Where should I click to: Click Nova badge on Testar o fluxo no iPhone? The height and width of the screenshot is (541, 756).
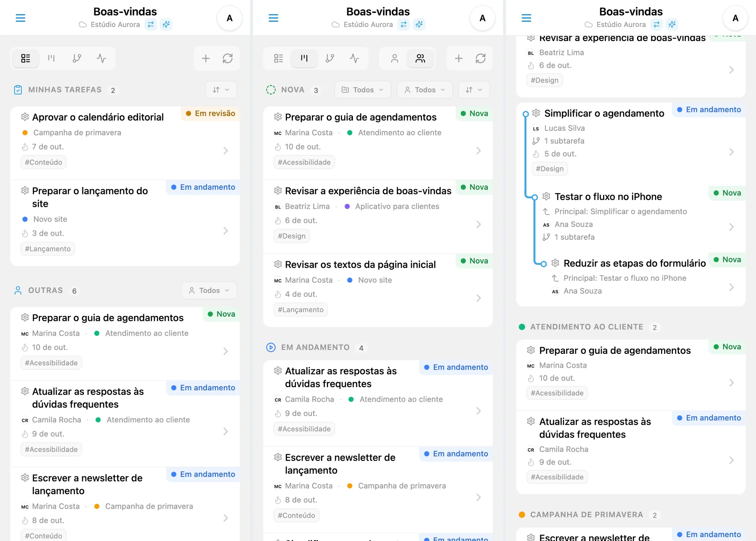point(727,193)
